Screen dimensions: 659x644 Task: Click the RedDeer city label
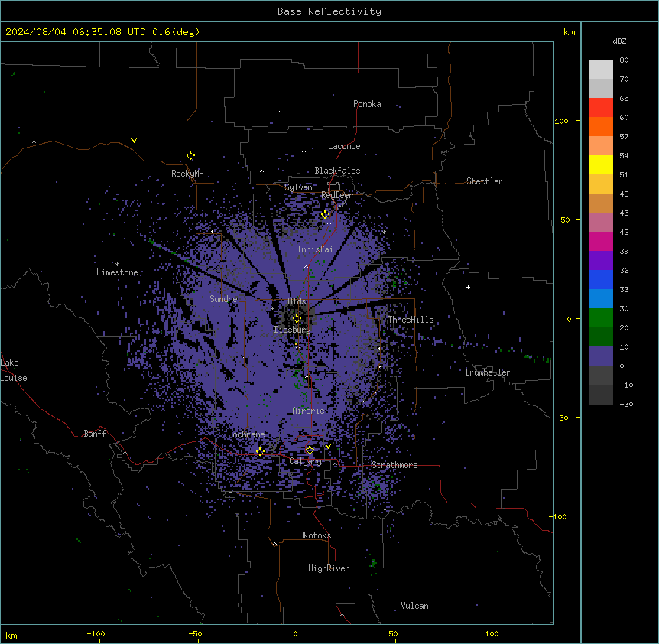(x=336, y=195)
